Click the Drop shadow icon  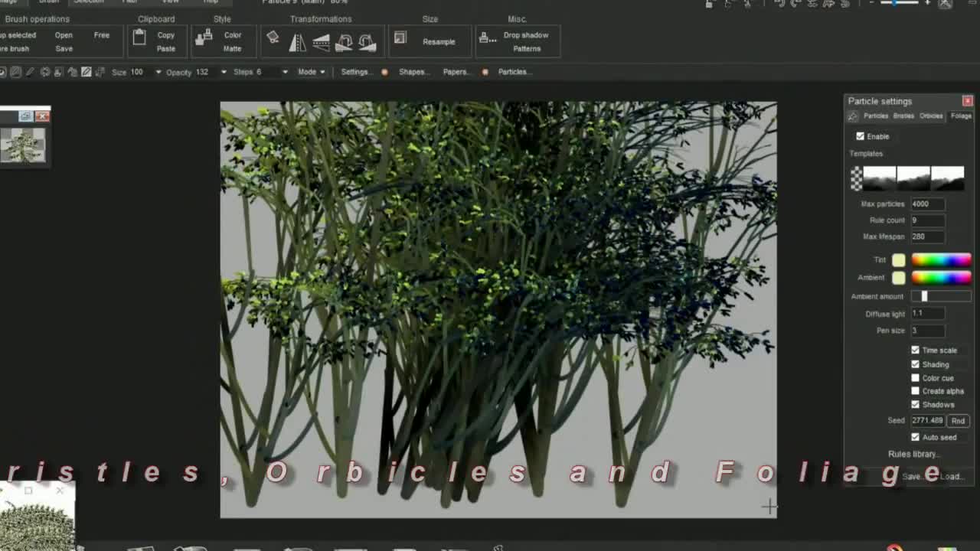point(486,37)
